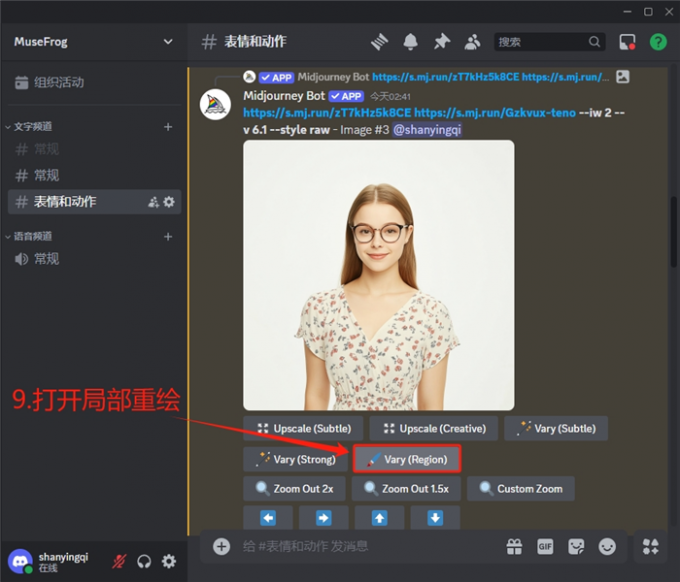Open the inbox icon in header
680x582 pixels.
[x=627, y=42]
